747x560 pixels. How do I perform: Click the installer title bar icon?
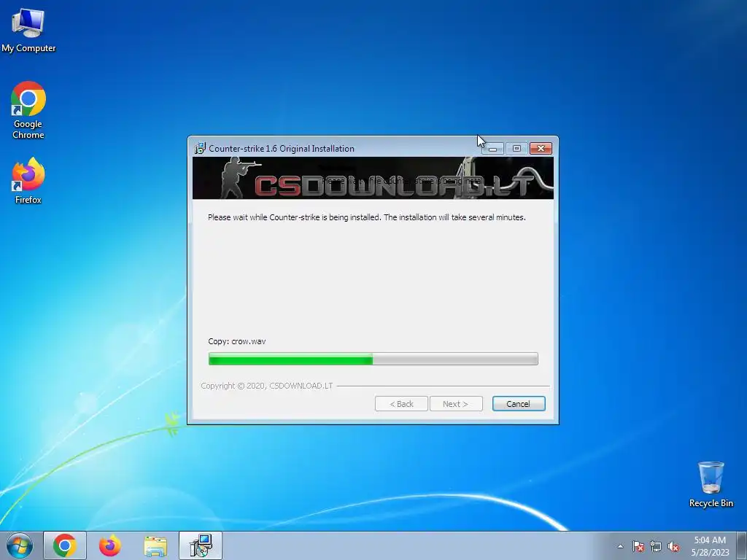point(200,148)
